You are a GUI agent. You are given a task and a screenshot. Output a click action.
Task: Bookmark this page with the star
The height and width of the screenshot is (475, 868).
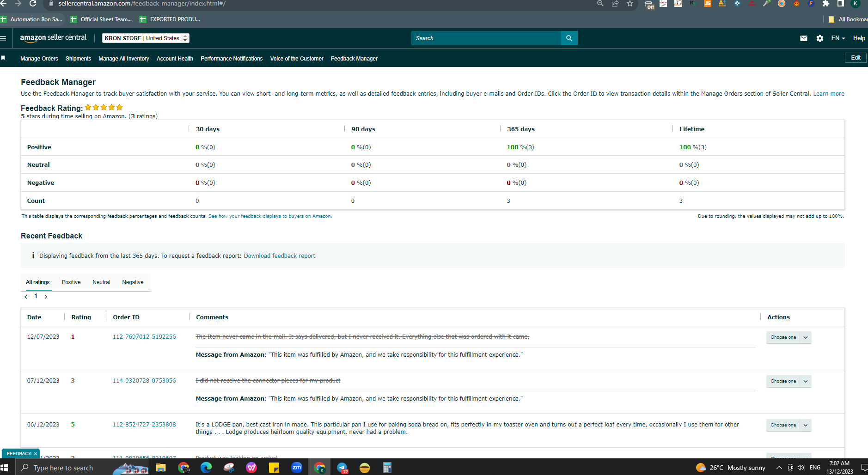(x=630, y=4)
